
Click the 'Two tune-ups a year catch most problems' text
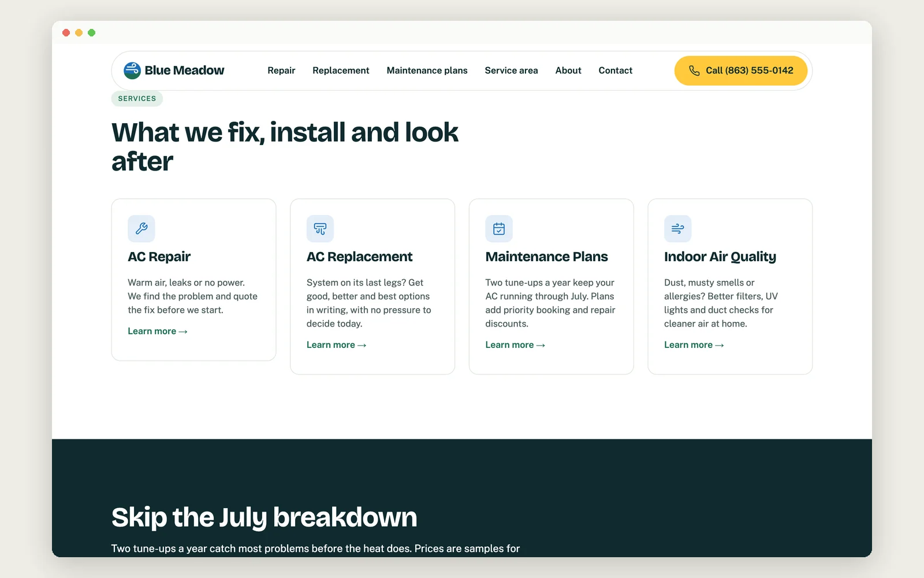pos(316,549)
